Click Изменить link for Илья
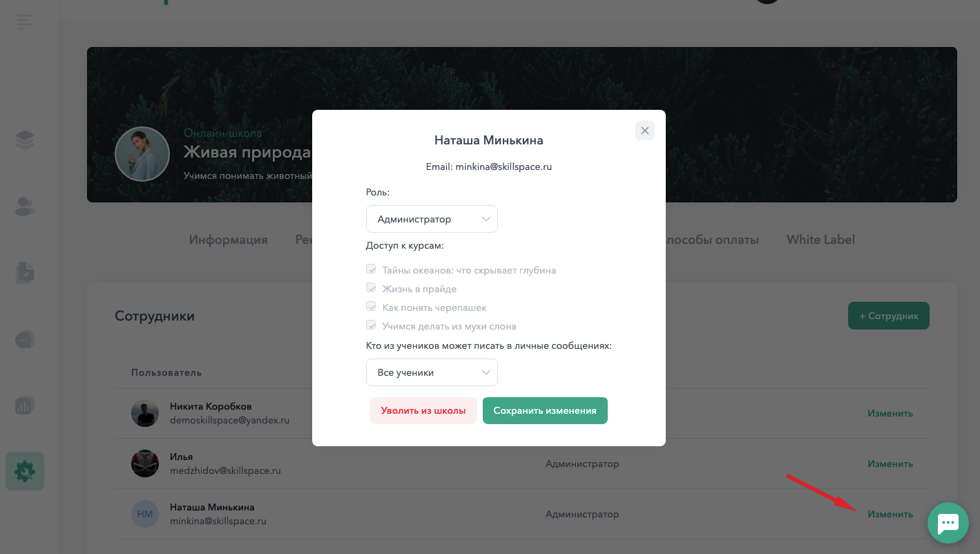The height and width of the screenshot is (554, 980). click(x=890, y=464)
